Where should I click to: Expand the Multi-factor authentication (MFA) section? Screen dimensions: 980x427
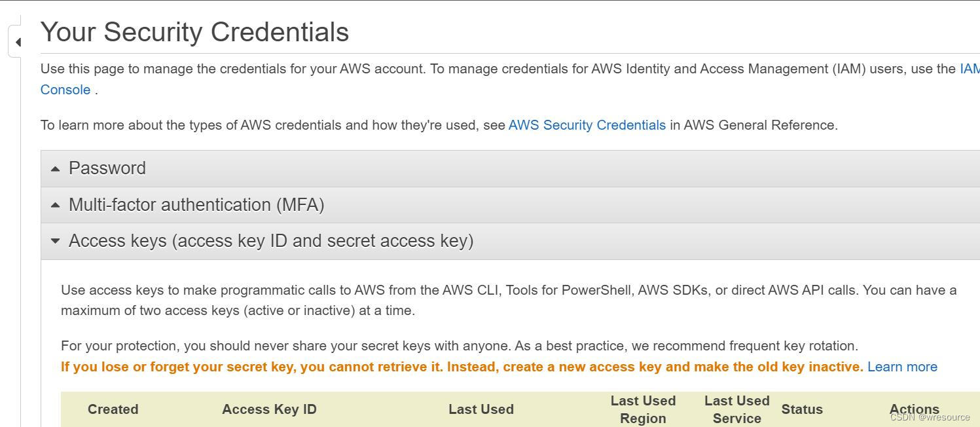pos(196,205)
